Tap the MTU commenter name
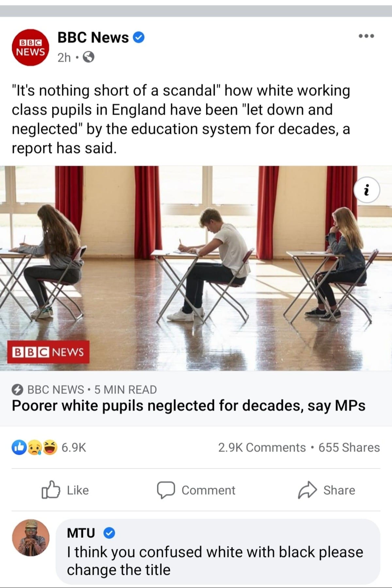This screenshot has width=392, height=588. coord(81,533)
